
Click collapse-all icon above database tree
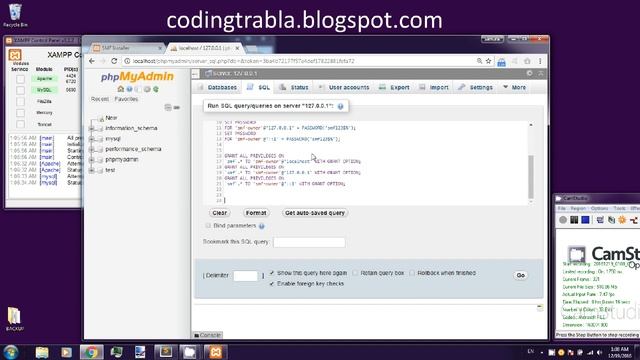pyautogui.click(x=168, y=107)
